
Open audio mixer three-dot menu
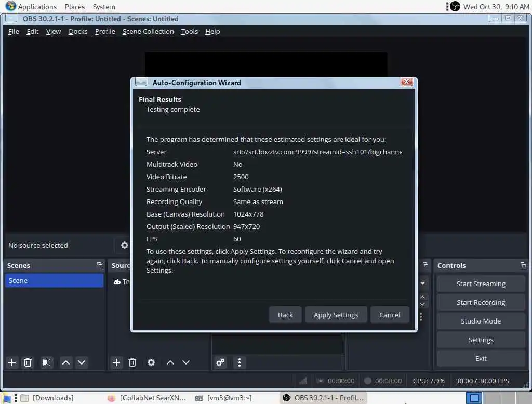239,362
